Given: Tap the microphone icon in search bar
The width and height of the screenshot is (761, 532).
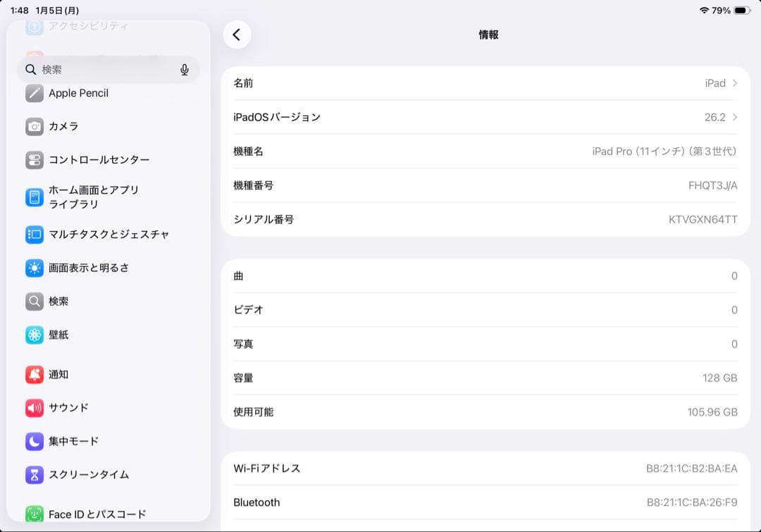Looking at the screenshot, I should coord(184,70).
